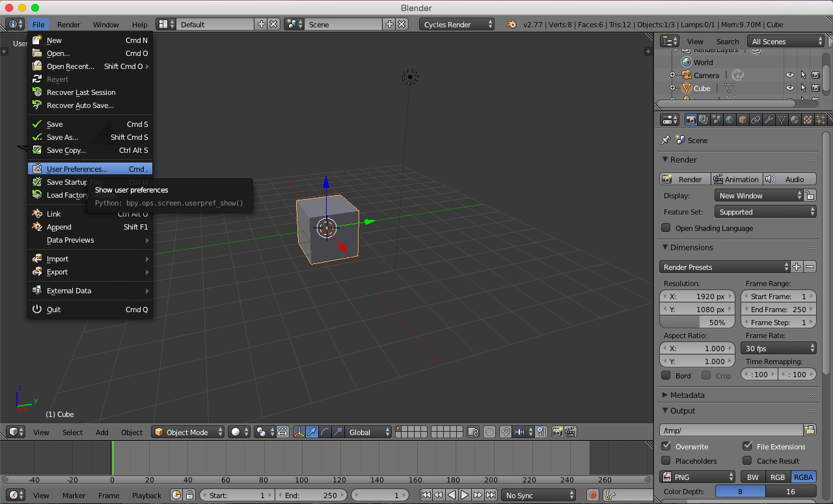Image resolution: width=833 pixels, height=504 pixels.
Task: Click the OpenGL render animation clapper icon
Action: 570,432
